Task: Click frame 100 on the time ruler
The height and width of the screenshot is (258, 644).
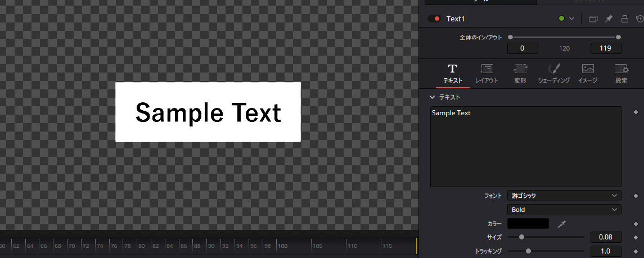Action: [282, 246]
